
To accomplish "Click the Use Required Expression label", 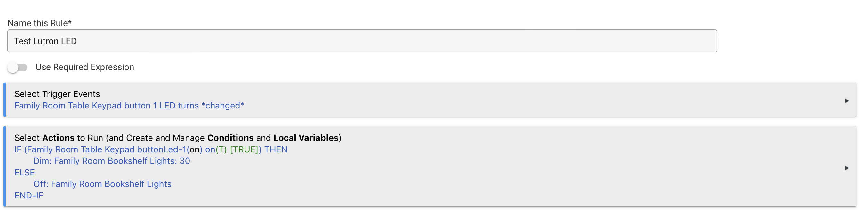I will (84, 68).
